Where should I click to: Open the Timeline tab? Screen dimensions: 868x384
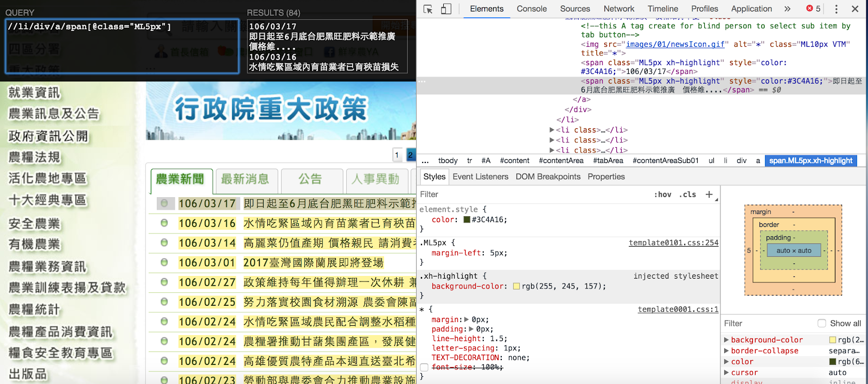click(663, 9)
